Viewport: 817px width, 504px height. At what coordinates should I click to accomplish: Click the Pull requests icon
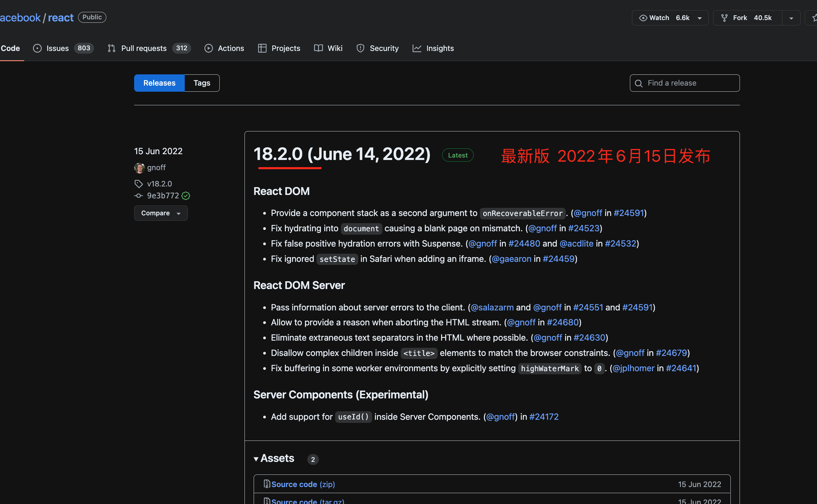tap(111, 48)
